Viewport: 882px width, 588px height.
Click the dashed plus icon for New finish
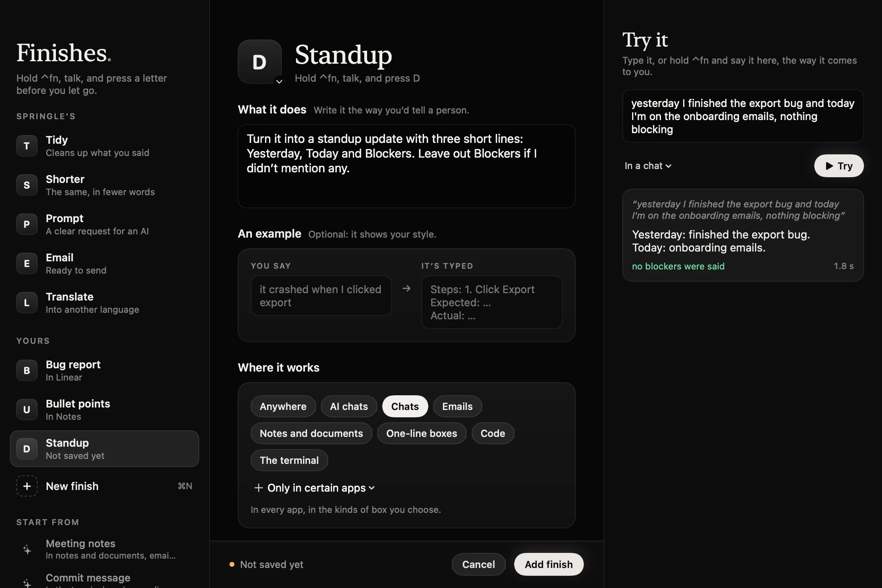(x=27, y=486)
